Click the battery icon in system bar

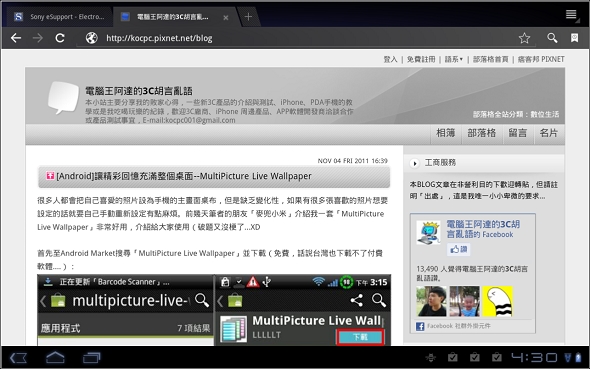tap(578, 357)
